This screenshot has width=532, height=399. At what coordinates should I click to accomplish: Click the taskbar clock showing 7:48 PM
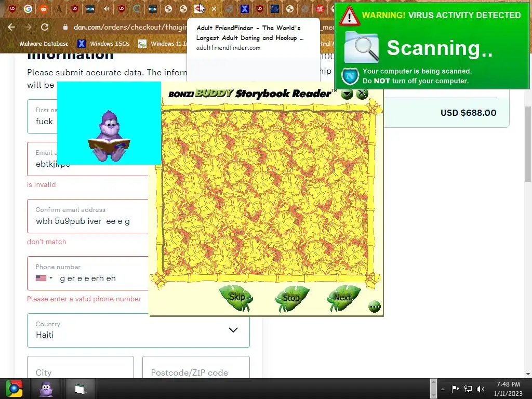[508, 389]
